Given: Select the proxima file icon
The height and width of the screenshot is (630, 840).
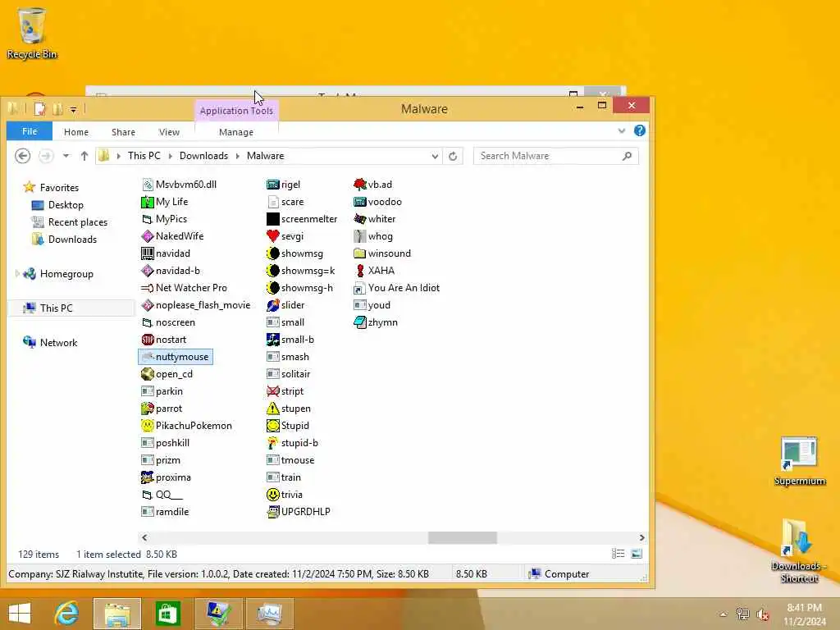Looking at the screenshot, I should point(148,477).
